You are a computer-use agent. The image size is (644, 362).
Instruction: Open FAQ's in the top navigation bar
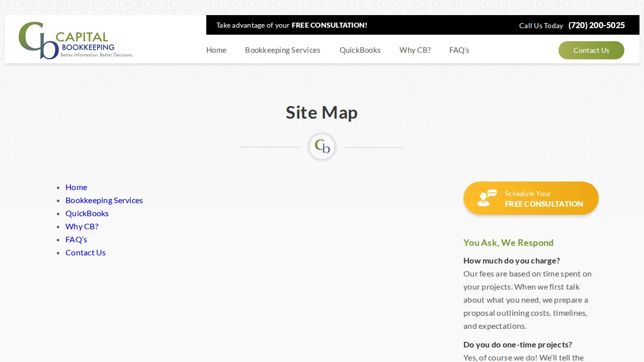point(459,50)
